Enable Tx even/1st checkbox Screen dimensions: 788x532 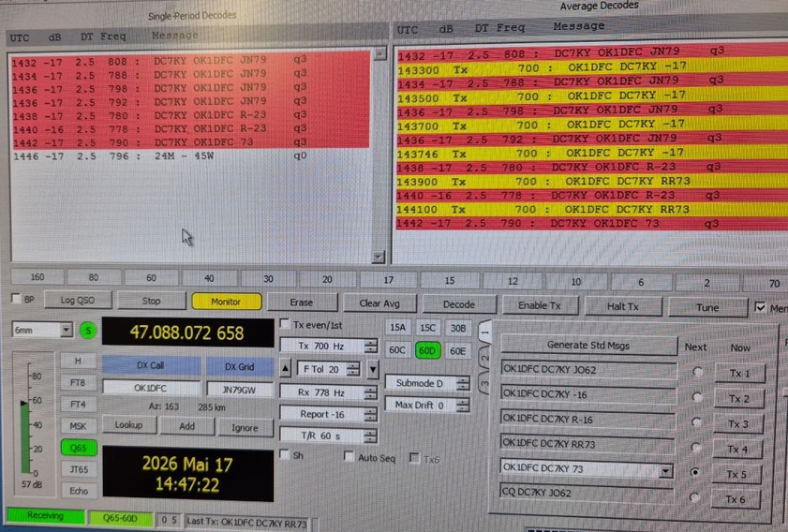(x=285, y=324)
